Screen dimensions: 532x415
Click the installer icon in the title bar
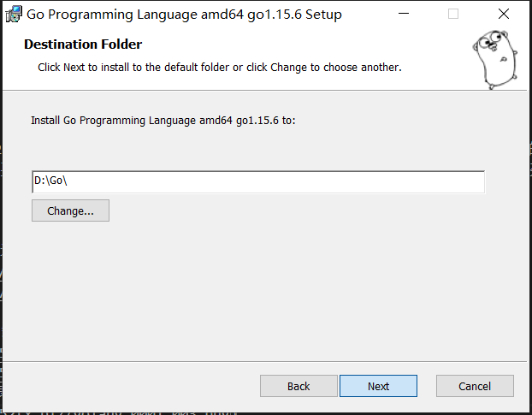click(x=14, y=15)
